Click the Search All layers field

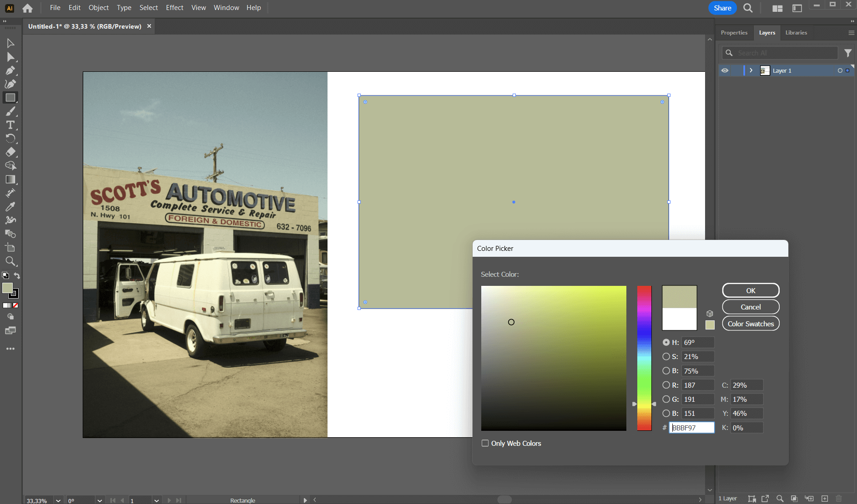780,53
